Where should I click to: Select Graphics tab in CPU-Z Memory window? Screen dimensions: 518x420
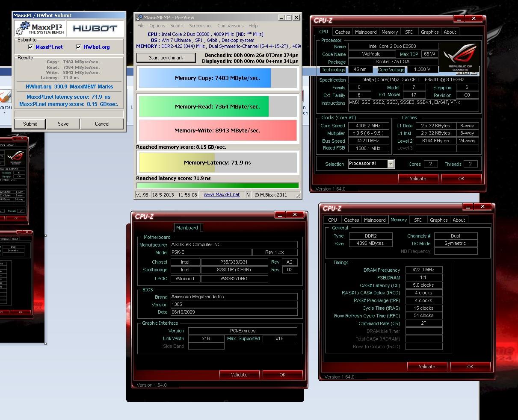click(x=438, y=220)
